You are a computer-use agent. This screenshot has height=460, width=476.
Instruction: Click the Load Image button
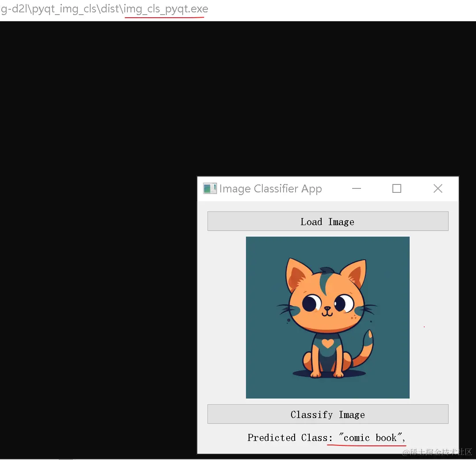pos(328,221)
